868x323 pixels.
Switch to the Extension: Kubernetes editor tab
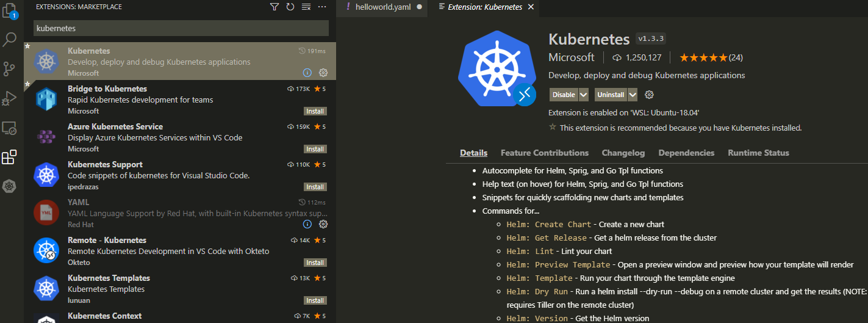click(485, 7)
